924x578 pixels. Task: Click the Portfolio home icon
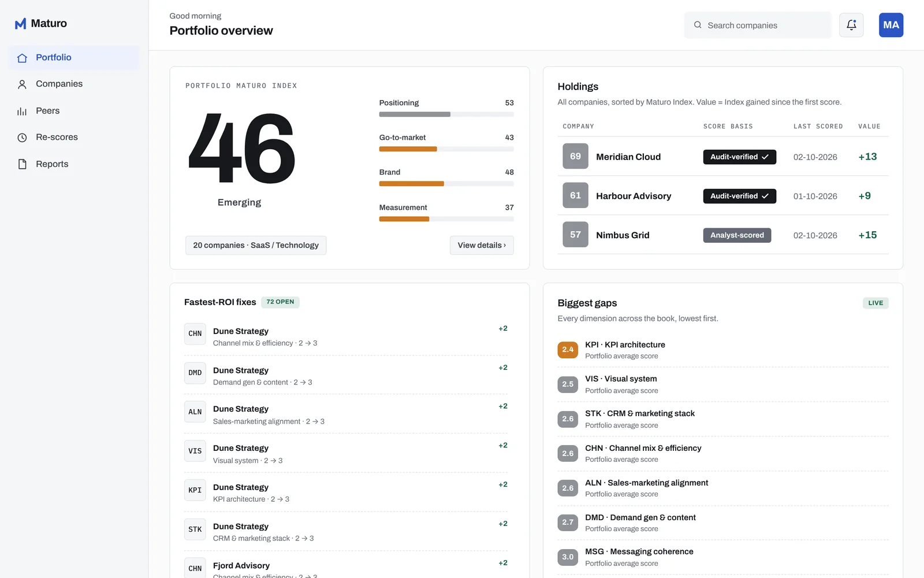coord(22,58)
